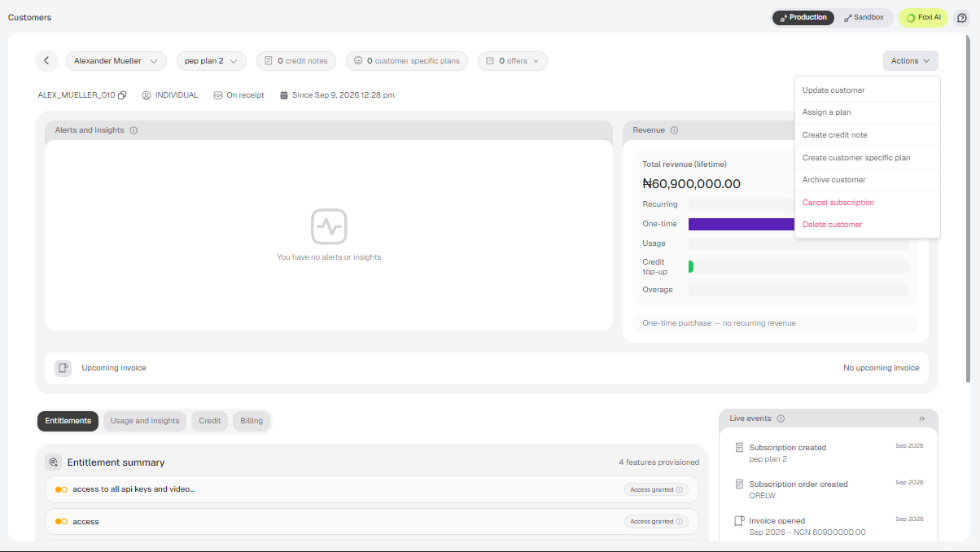Click toggle icon for 'access to all api keys'
This screenshot has width=980, height=552.
click(x=61, y=489)
